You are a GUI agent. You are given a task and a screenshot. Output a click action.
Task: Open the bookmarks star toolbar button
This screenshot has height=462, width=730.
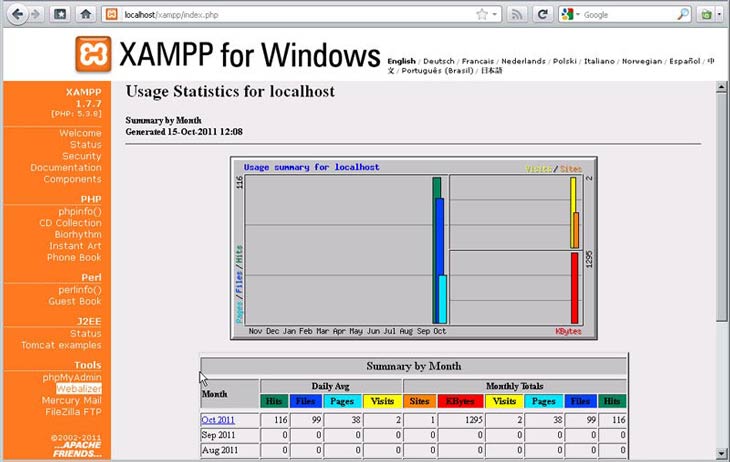pos(60,14)
